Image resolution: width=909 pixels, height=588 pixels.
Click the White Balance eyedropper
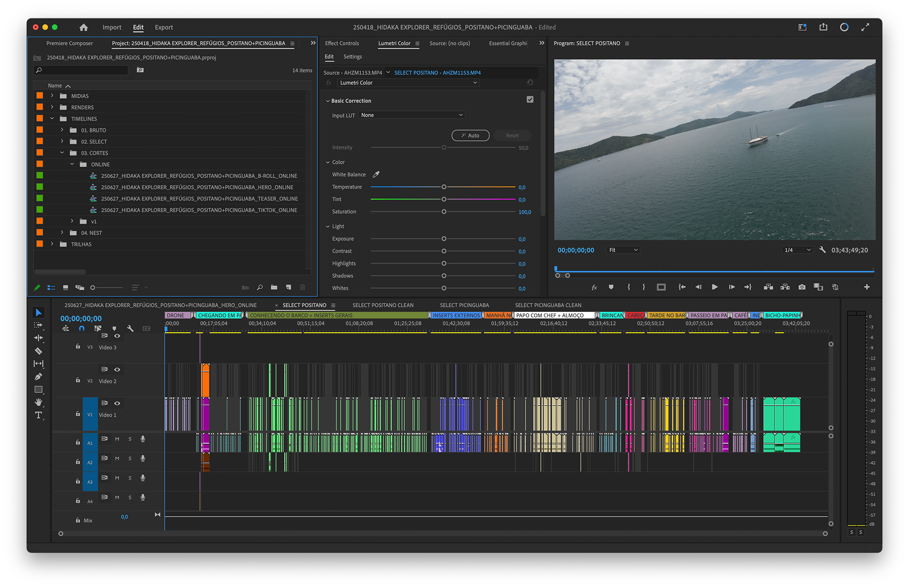click(376, 174)
